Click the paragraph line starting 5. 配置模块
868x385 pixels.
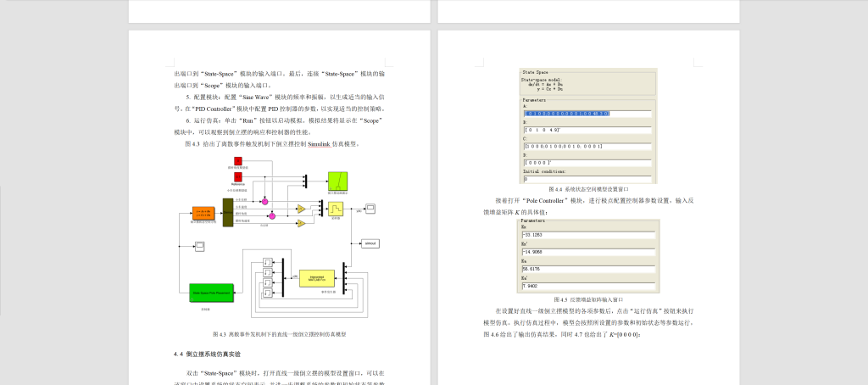[285, 97]
